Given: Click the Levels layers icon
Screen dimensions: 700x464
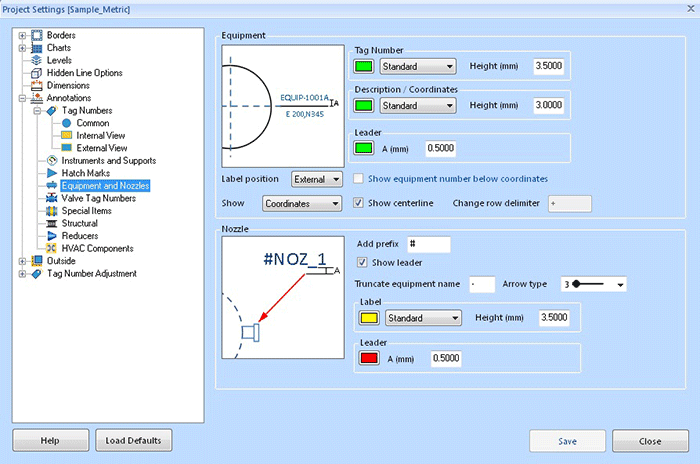Looking at the screenshot, I should (x=37, y=60).
